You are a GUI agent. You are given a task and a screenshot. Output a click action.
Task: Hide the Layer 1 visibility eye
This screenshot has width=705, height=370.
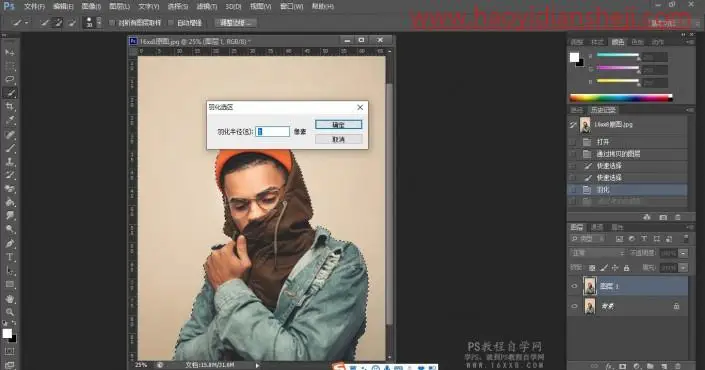point(574,286)
